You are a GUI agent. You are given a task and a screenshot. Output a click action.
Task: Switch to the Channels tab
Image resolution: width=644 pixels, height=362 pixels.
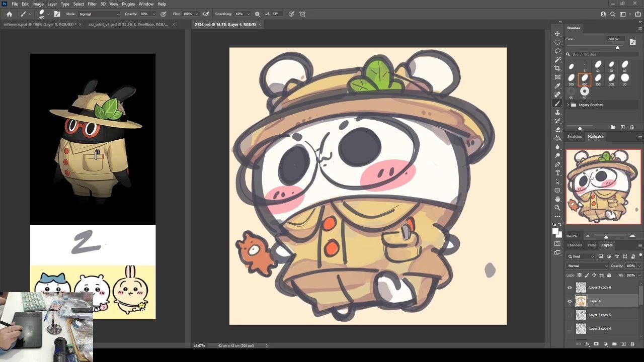575,245
